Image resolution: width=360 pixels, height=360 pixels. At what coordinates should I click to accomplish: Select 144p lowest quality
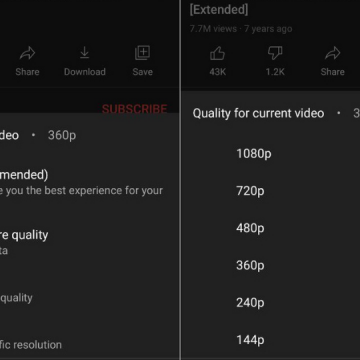[x=250, y=340]
